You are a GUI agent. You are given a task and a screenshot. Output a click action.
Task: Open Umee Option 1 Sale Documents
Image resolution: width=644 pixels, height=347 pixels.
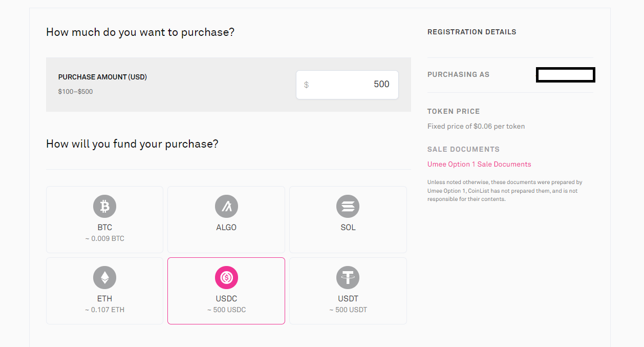click(479, 165)
